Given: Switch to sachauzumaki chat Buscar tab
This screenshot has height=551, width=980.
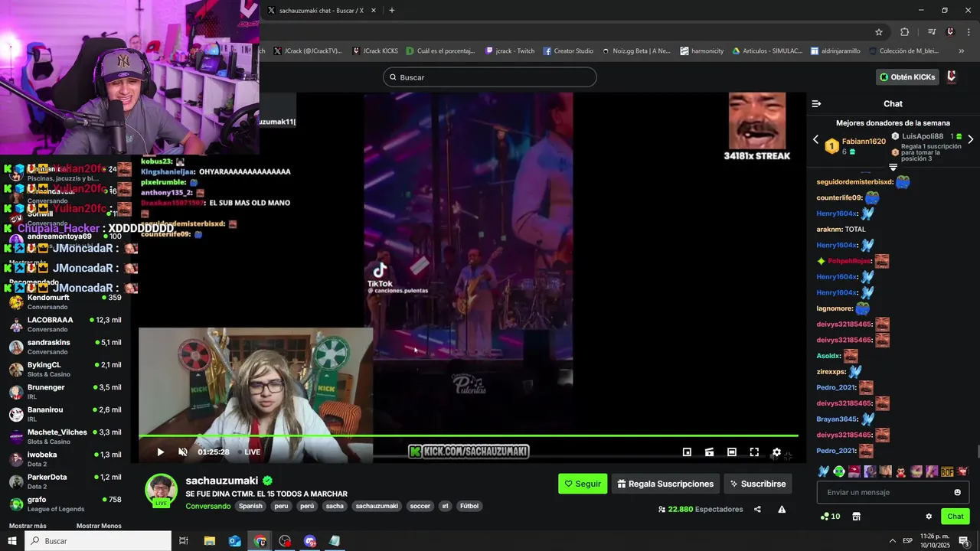Looking at the screenshot, I should 321,11.
